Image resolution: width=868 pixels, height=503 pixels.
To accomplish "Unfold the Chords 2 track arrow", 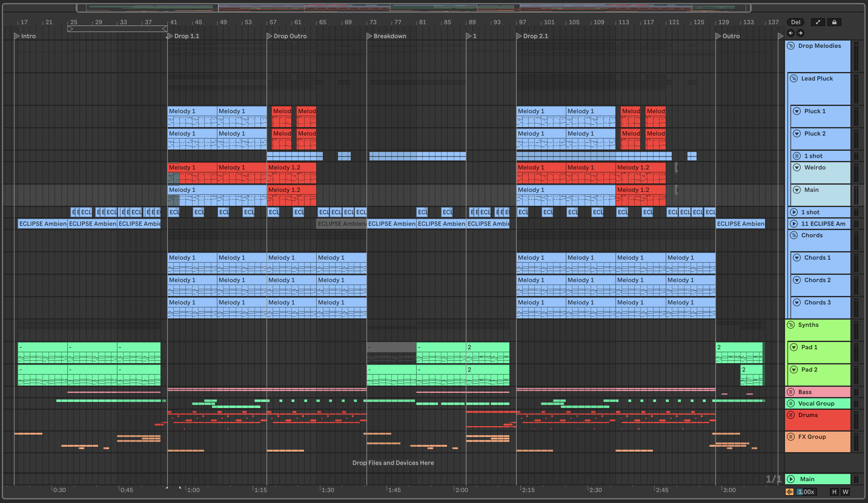I will (797, 280).
